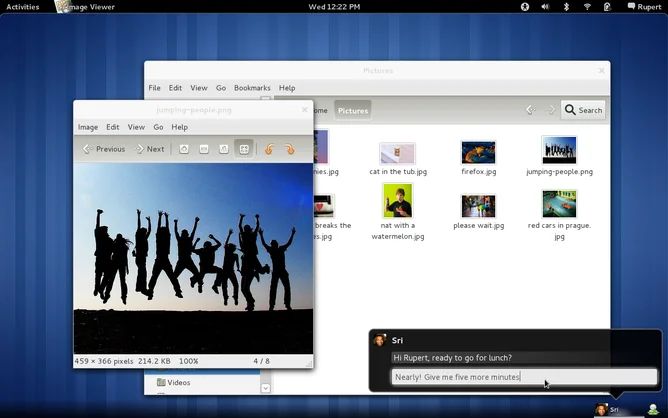Click the chat reply text field

524,377
